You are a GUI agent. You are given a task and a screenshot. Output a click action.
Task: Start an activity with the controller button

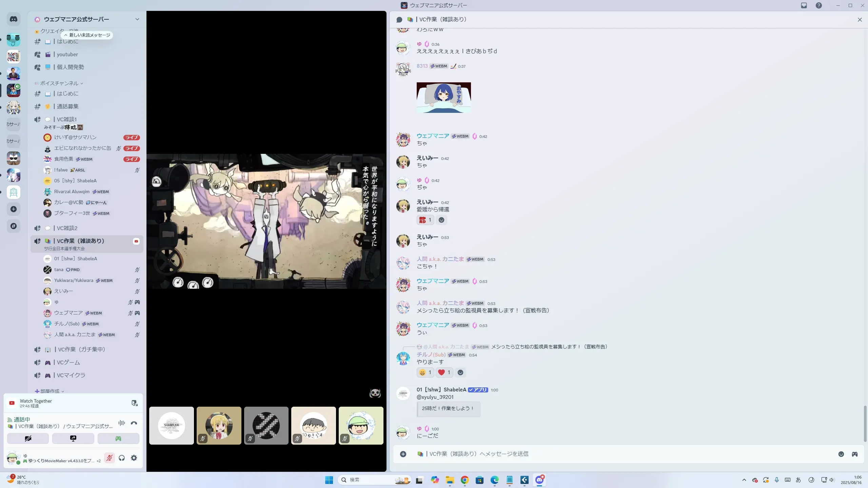(x=118, y=439)
